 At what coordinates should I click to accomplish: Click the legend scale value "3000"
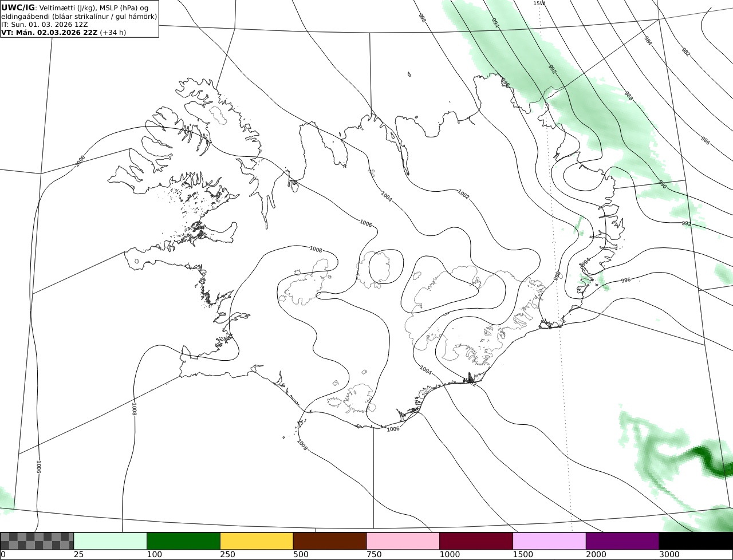click(669, 554)
